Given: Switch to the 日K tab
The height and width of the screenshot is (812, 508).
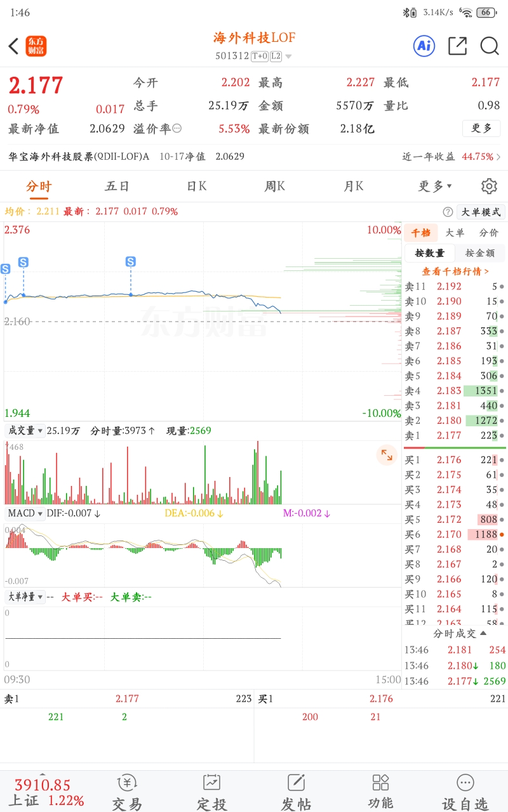Looking at the screenshot, I should 196,186.
